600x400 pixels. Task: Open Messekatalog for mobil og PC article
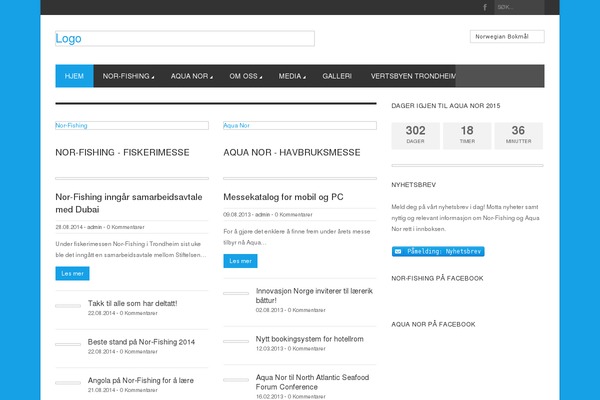283,197
